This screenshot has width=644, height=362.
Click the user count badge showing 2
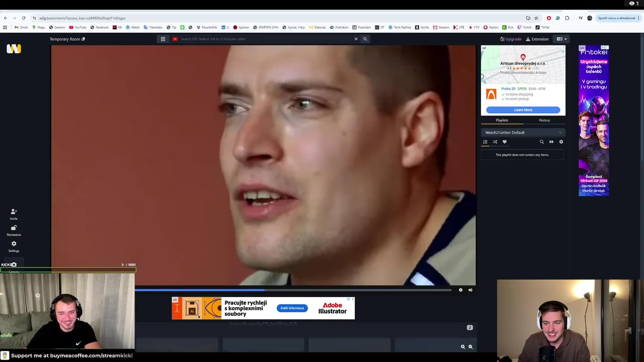(469, 327)
